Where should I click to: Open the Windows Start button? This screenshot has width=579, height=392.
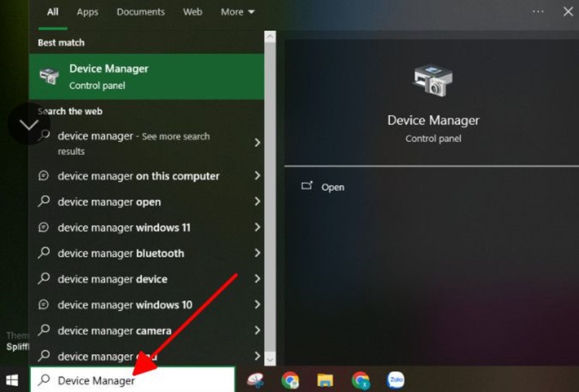[x=12, y=380]
